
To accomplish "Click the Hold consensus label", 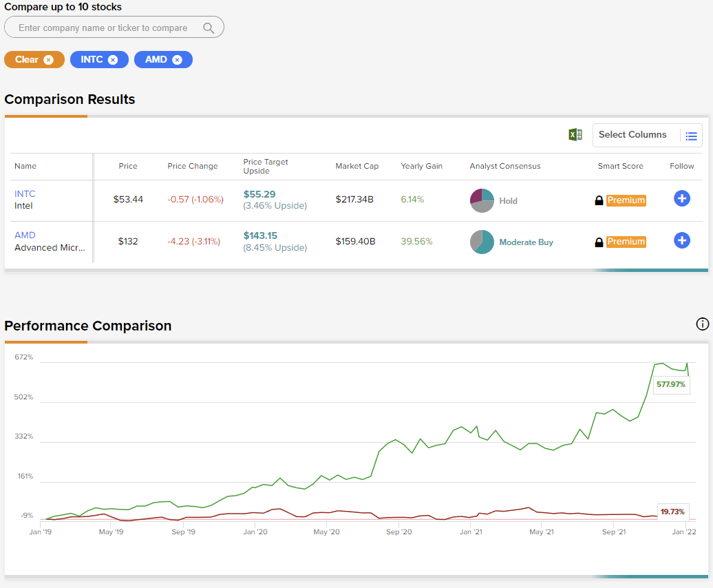I will click(x=508, y=200).
